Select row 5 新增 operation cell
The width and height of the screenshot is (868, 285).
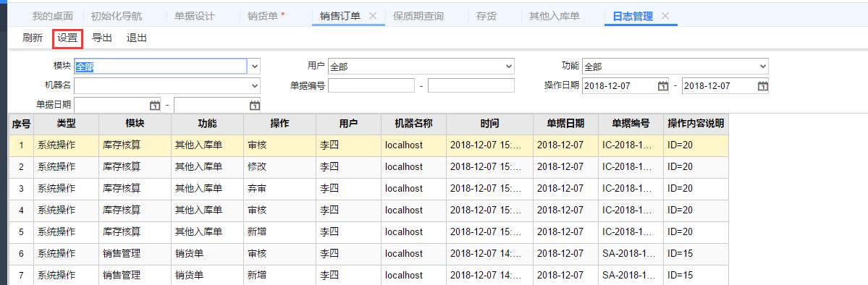pyautogui.click(x=279, y=232)
